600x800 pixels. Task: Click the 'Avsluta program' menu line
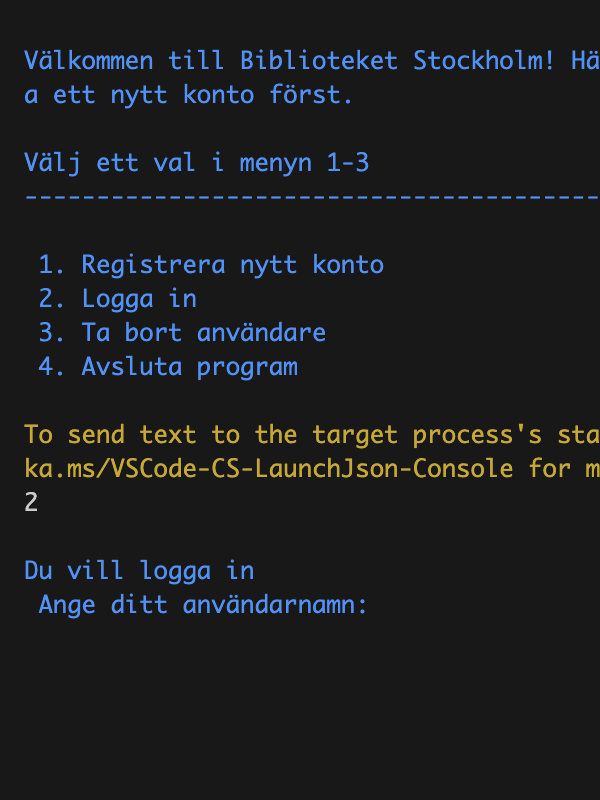168,367
